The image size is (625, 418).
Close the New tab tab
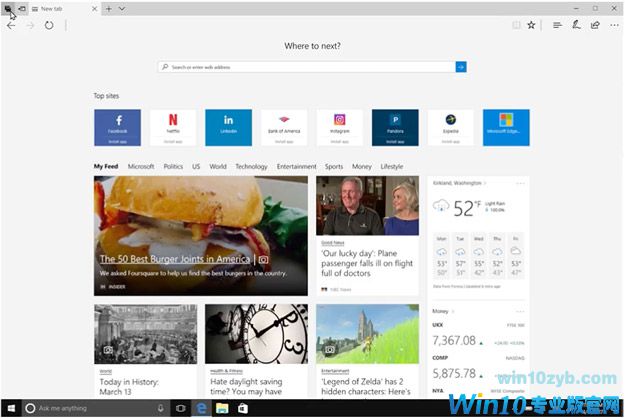point(94,9)
